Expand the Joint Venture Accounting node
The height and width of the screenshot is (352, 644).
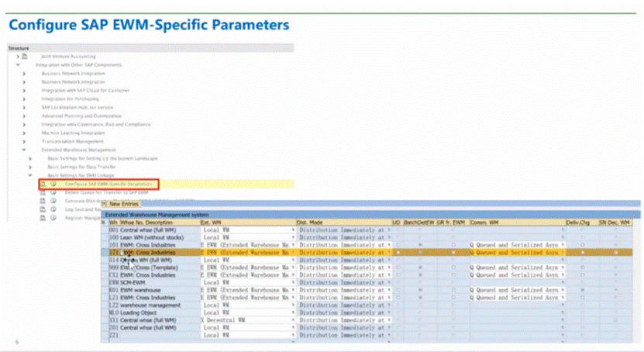18,57
